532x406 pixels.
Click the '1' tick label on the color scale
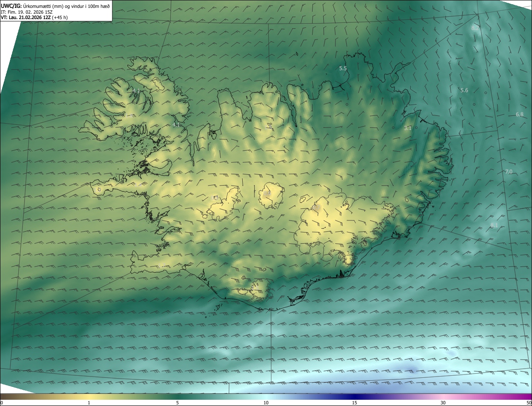(x=89, y=403)
